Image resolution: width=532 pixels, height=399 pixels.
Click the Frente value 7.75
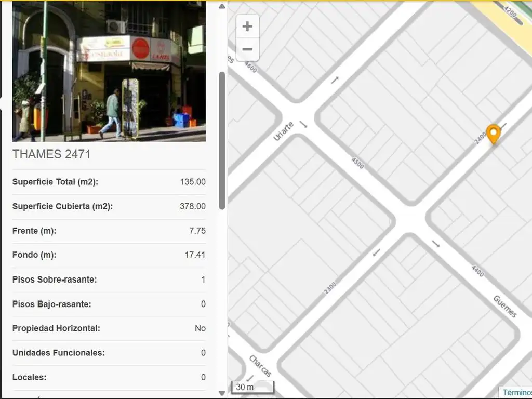tap(197, 231)
